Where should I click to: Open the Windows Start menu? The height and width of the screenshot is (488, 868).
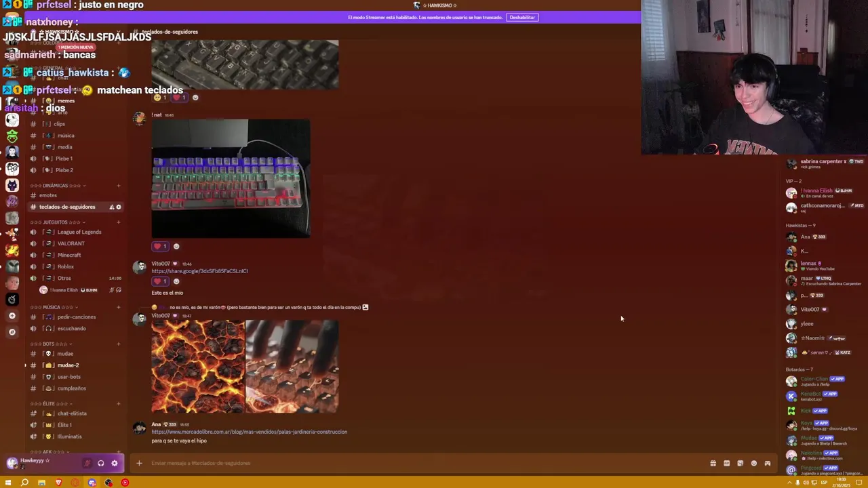[x=8, y=483]
